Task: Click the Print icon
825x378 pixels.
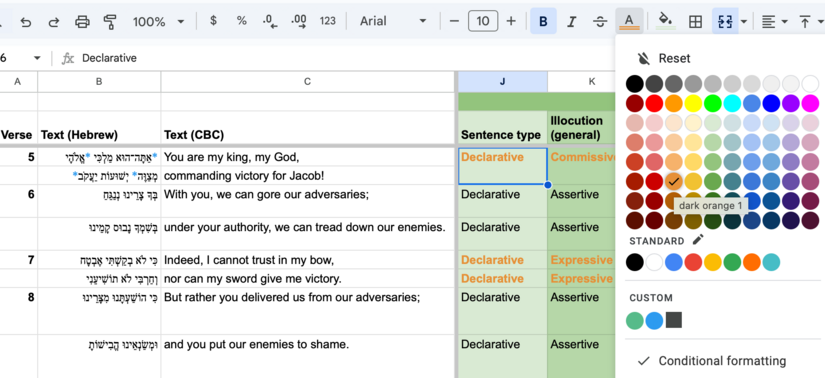Action: point(82,22)
